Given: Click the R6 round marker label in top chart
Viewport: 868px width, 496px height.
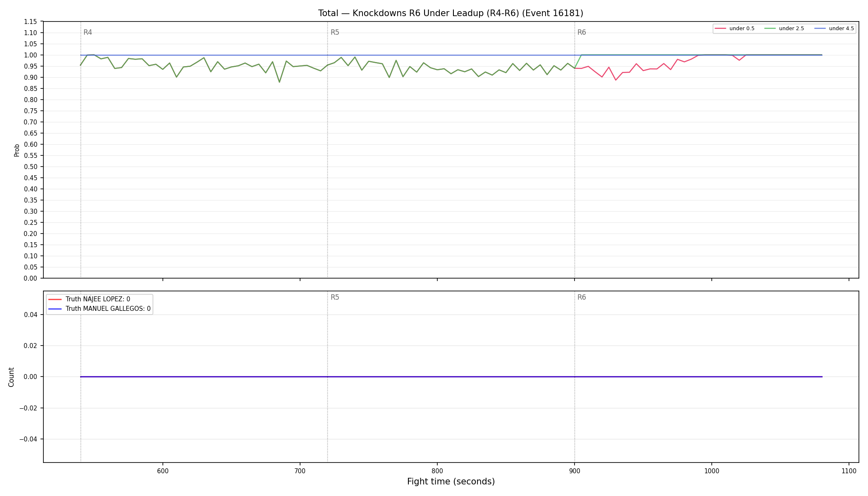Looking at the screenshot, I should [582, 32].
